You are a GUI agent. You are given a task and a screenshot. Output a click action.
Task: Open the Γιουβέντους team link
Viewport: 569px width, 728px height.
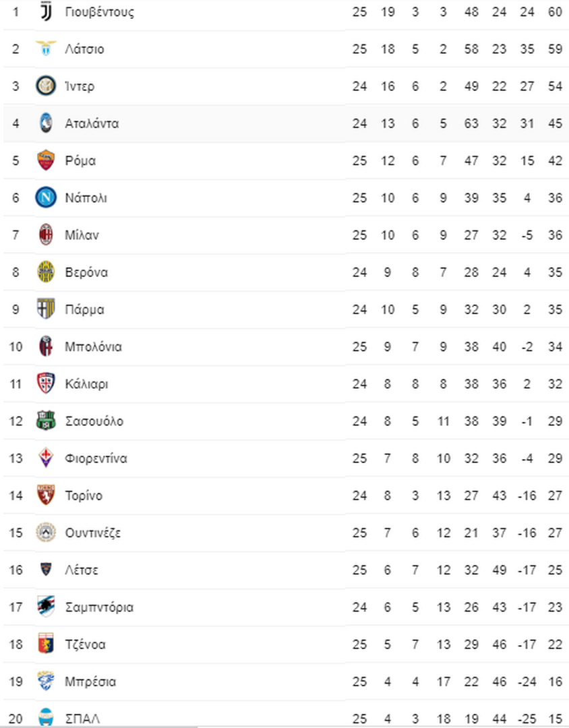pos(99,12)
